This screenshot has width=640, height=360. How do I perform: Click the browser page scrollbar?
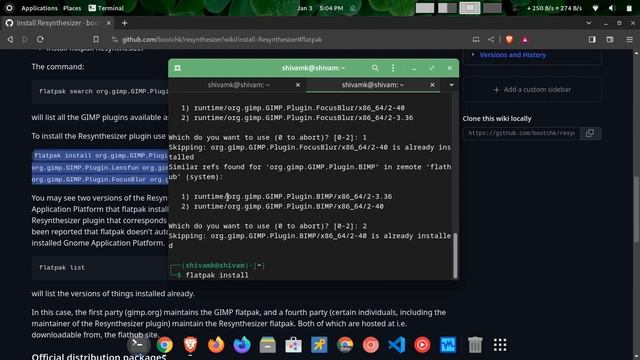(637, 210)
